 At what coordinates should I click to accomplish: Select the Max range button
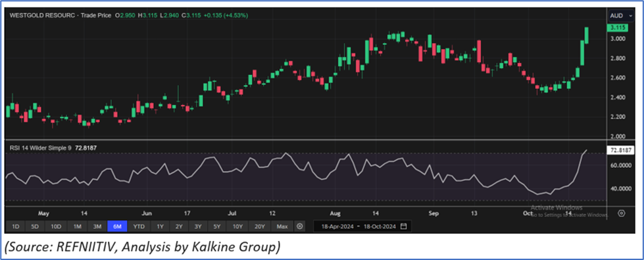pyautogui.click(x=282, y=226)
